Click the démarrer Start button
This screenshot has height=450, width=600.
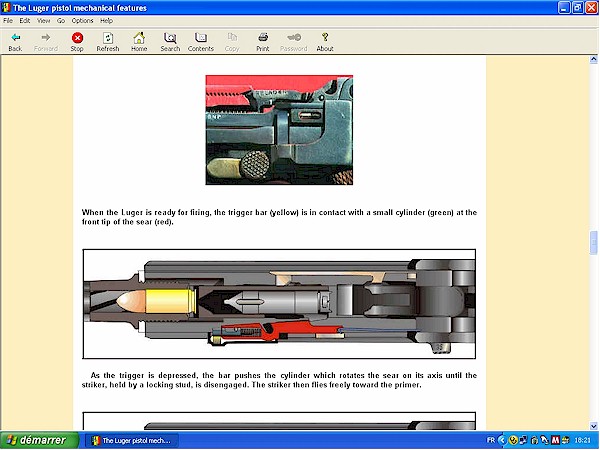click(x=39, y=440)
